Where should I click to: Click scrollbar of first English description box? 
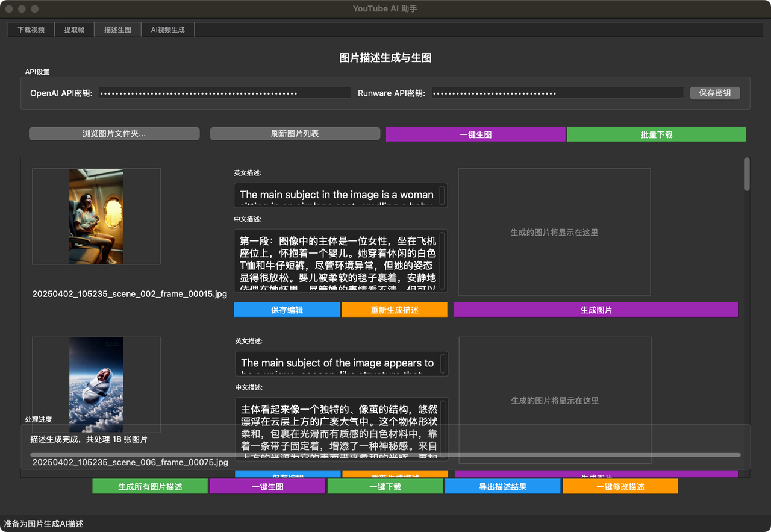pos(443,195)
